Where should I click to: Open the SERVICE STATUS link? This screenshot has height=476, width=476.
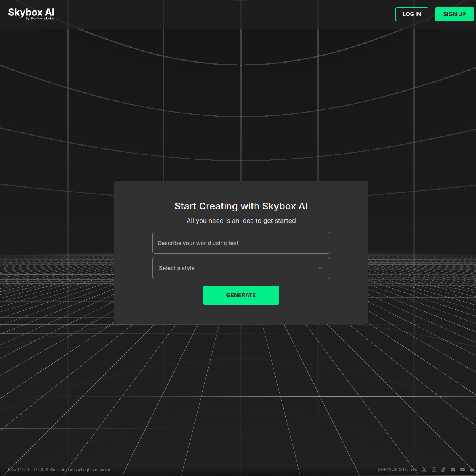coord(397,470)
